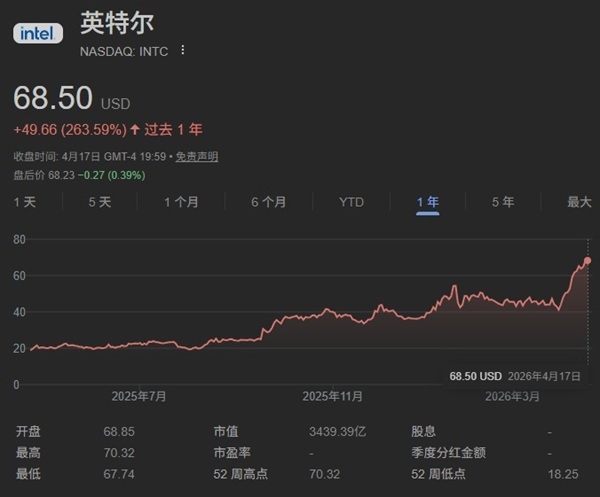Select the YTD range tab

pyautogui.click(x=351, y=202)
